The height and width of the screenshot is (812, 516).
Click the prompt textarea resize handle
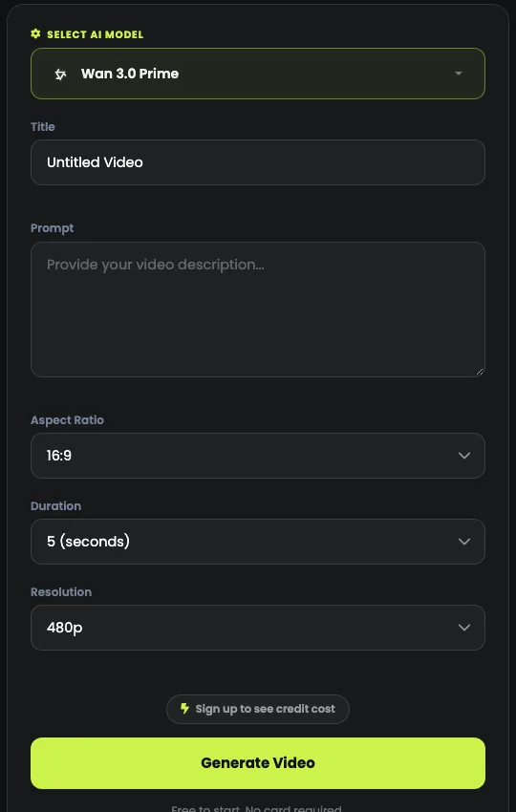480,372
